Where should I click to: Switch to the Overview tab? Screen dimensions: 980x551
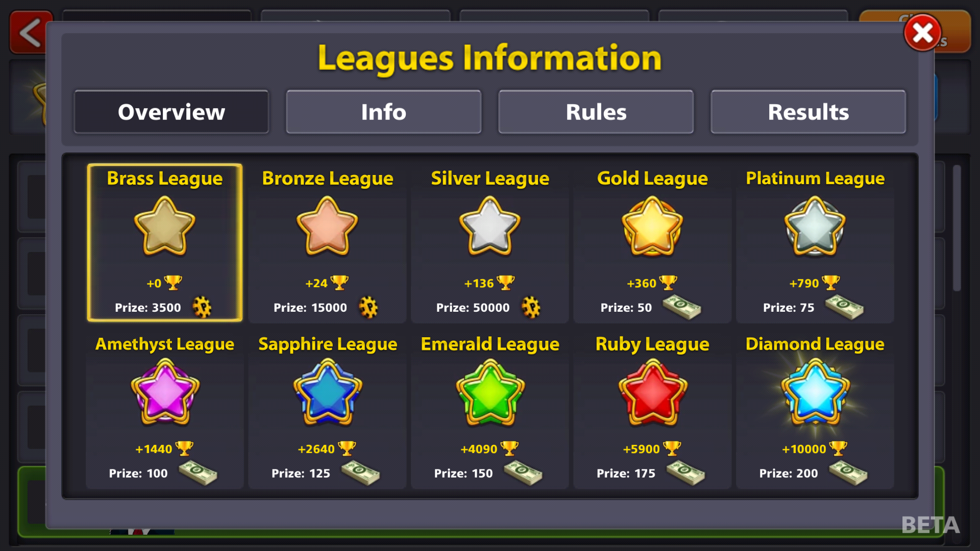pos(171,112)
